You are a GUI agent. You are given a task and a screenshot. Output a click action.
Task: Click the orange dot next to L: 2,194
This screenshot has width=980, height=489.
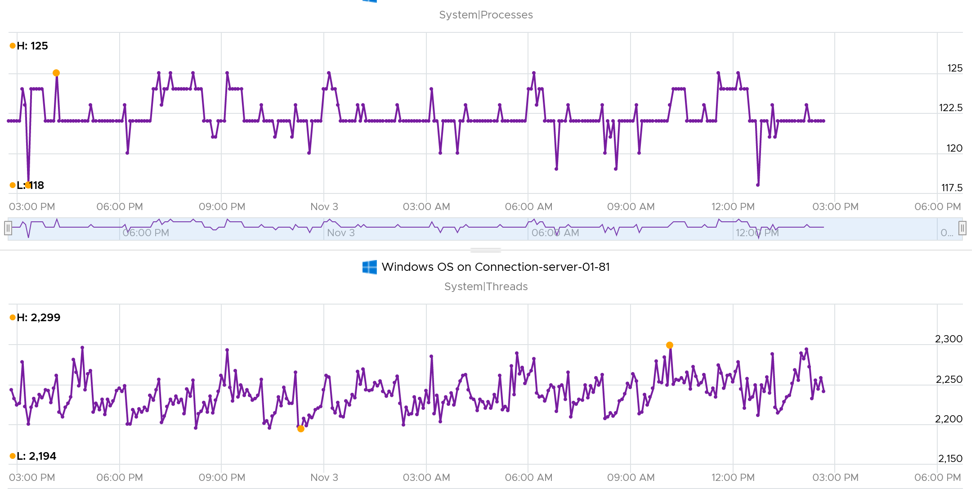13,456
